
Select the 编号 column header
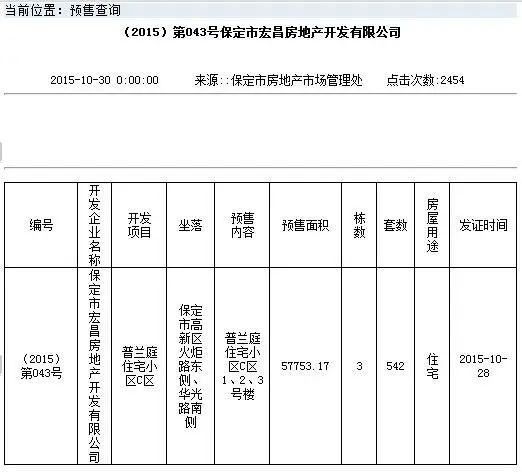coord(41,225)
